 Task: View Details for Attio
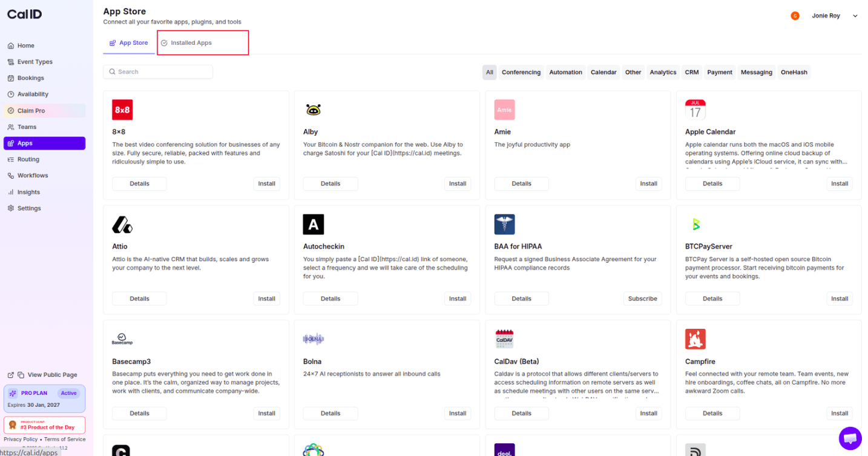(139, 299)
